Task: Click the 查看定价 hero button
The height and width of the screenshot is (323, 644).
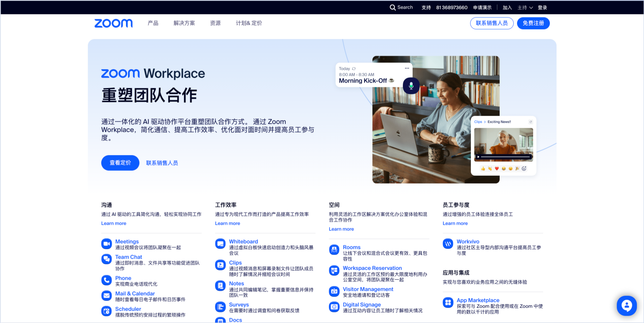Action: point(120,163)
